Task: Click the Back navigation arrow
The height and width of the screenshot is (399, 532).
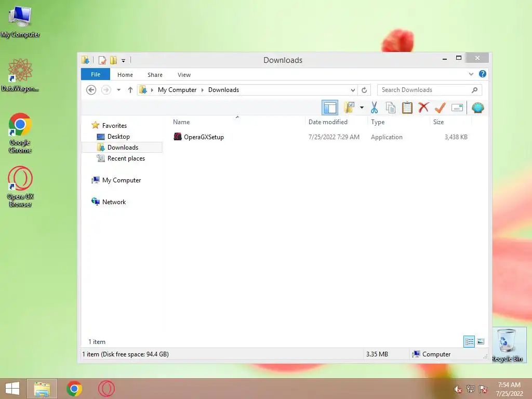Action: pos(91,90)
